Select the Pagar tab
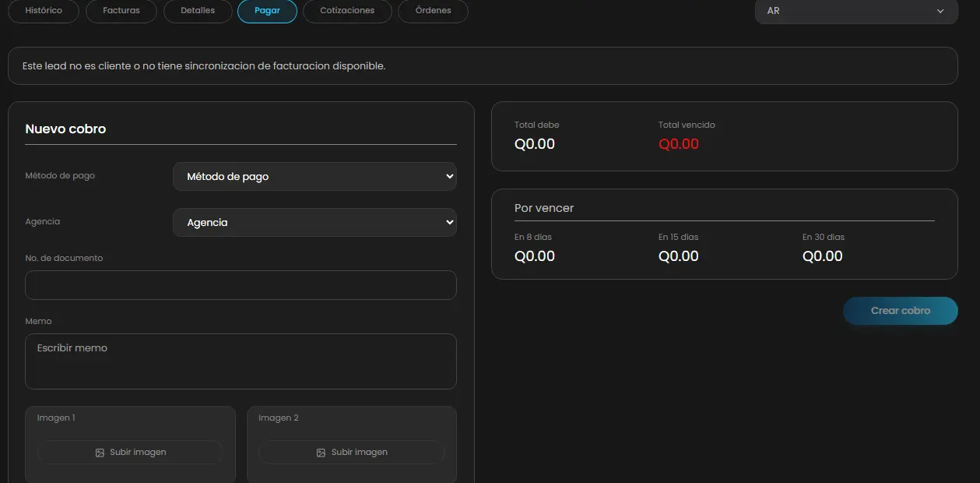980x483 pixels. [x=267, y=11]
